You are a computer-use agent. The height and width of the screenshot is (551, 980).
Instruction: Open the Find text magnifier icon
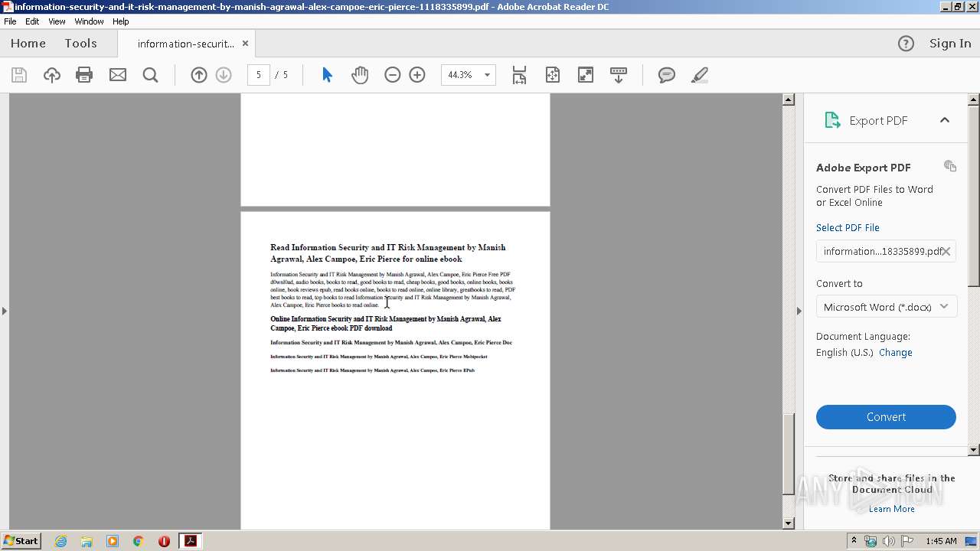coord(151,75)
